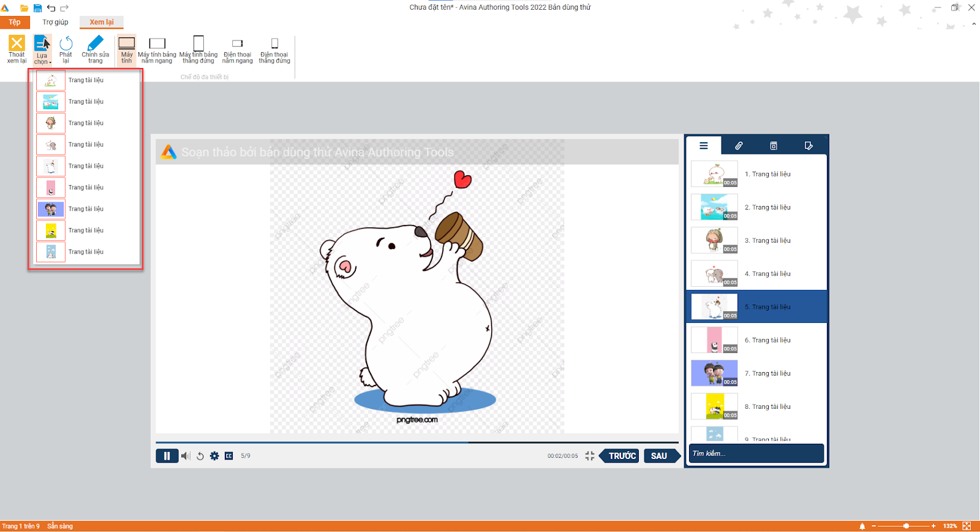Go to slide 3. Trang tài liệu
The height and width of the screenshot is (532, 980).
[x=757, y=240]
